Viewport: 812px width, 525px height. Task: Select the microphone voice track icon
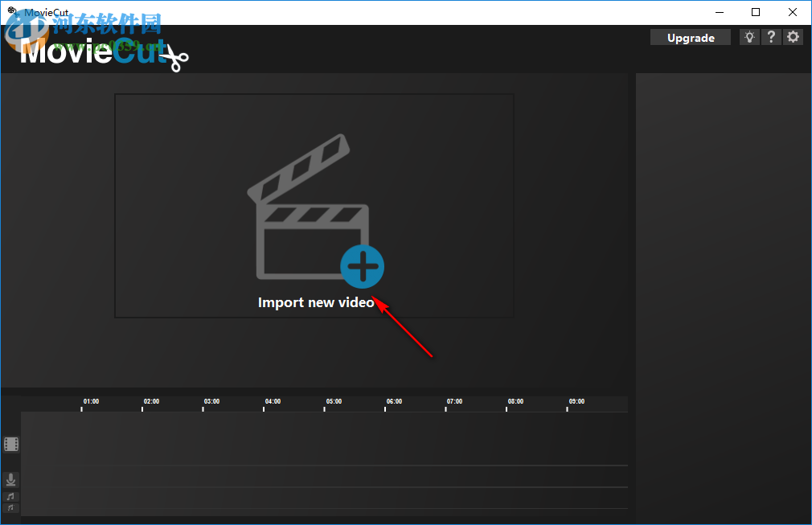[x=11, y=480]
